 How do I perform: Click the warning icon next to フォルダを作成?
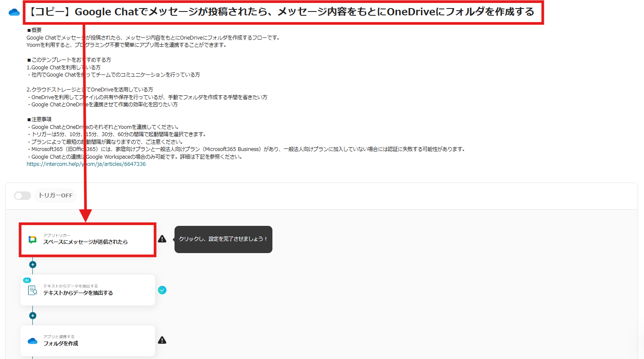pos(162,341)
